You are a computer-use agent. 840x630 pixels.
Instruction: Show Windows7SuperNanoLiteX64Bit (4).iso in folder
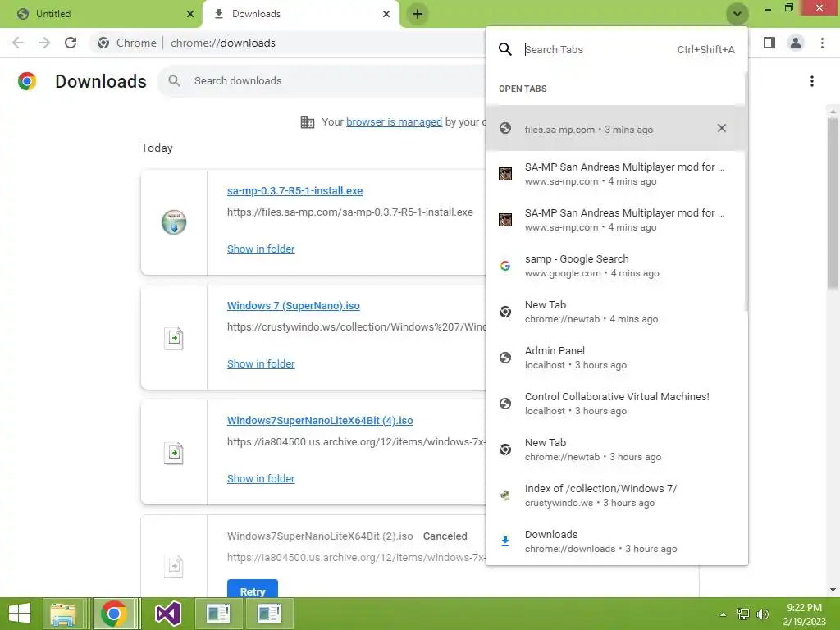click(x=261, y=479)
